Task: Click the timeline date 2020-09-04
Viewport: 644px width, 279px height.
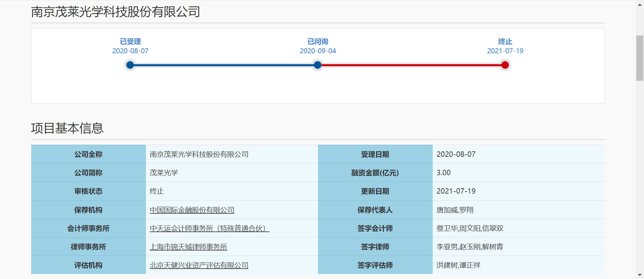Action: coord(318,51)
